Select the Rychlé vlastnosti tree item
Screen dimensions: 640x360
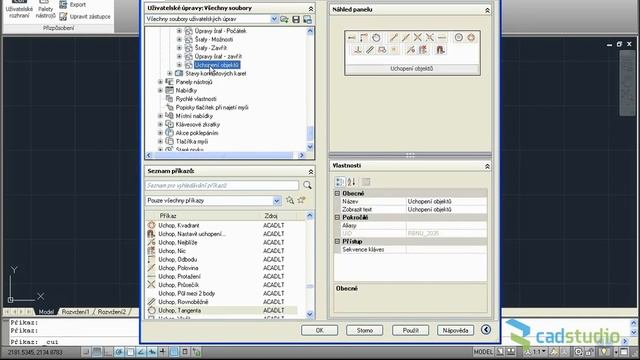click(x=196, y=99)
